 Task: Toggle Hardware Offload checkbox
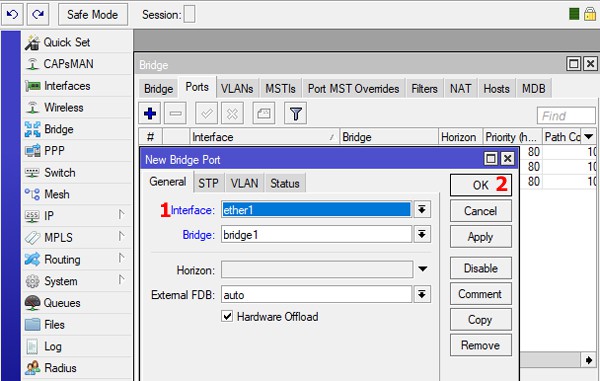(x=227, y=316)
